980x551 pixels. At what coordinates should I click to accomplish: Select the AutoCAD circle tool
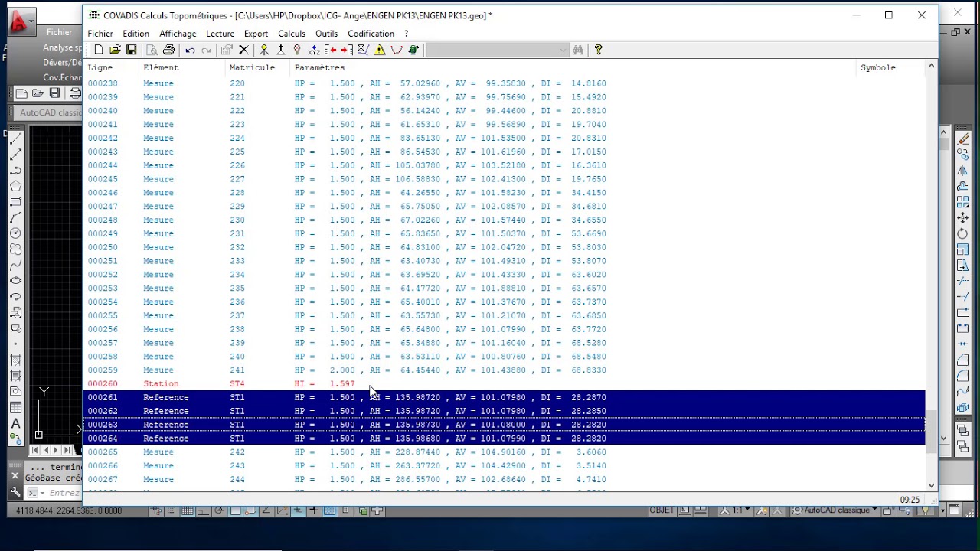(15, 233)
